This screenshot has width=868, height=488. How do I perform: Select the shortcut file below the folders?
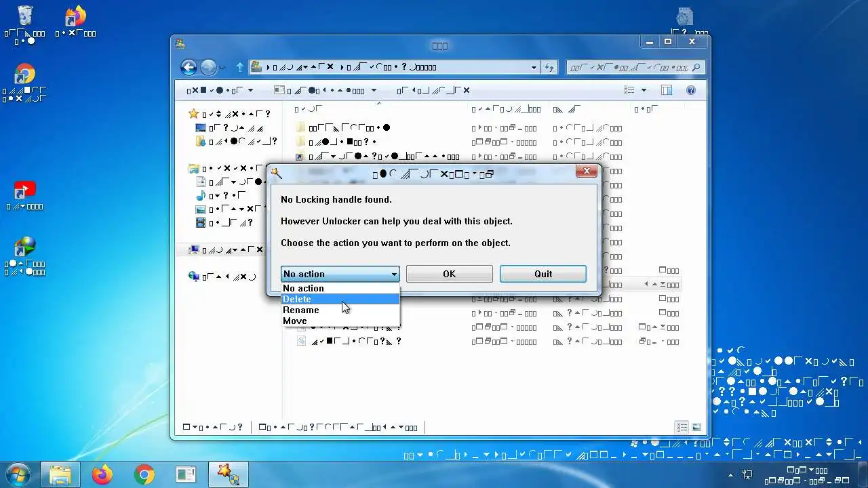[377, 157]
